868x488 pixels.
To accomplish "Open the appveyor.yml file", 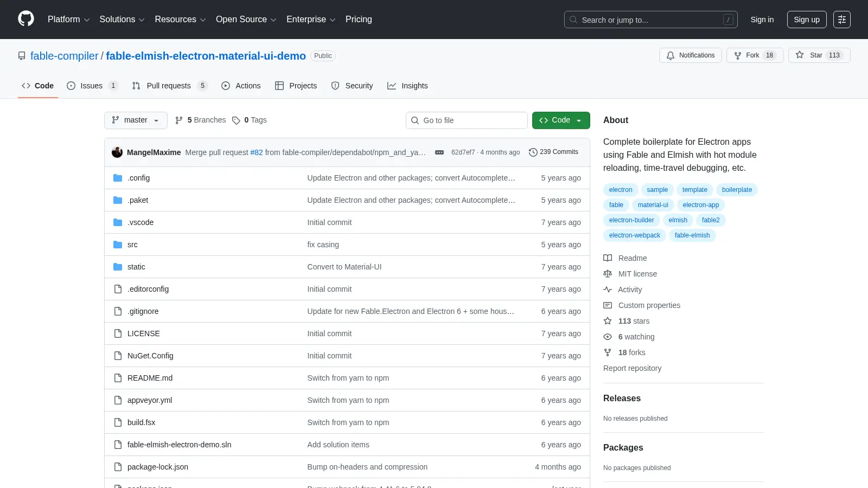I will [x=150, y=400].
